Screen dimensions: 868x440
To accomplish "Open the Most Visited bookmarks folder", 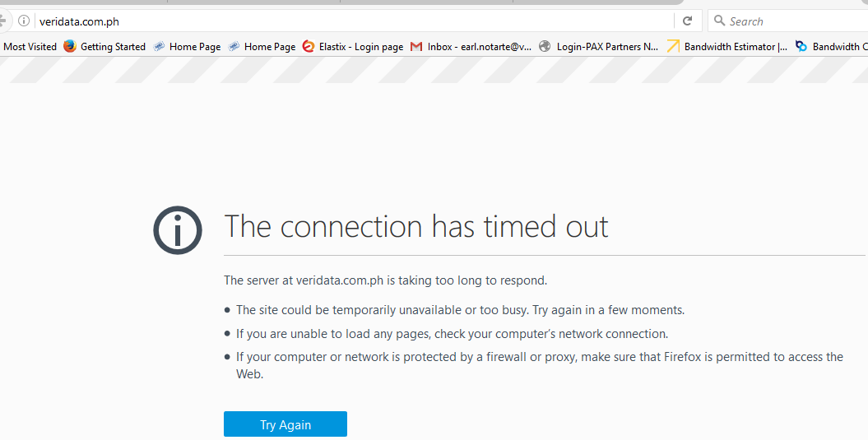I will [x=30, y=47].
